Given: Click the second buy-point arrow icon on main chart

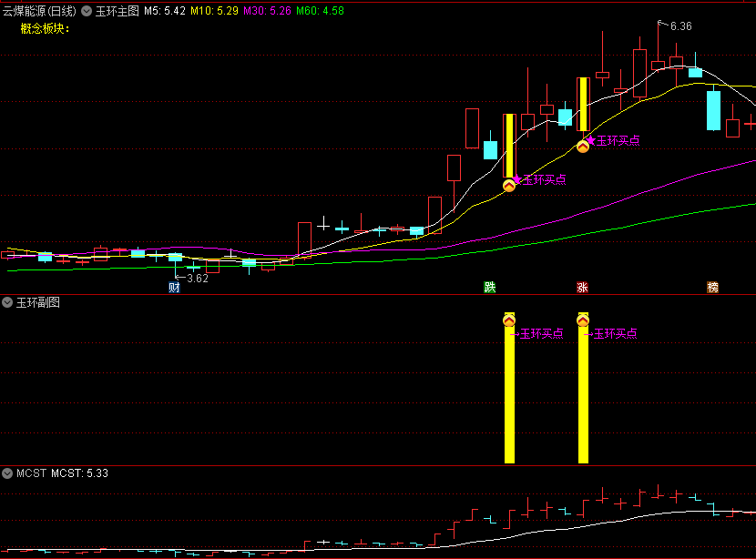Looking at the screenshot, I should pyautogui.click(x=583, y=147).
